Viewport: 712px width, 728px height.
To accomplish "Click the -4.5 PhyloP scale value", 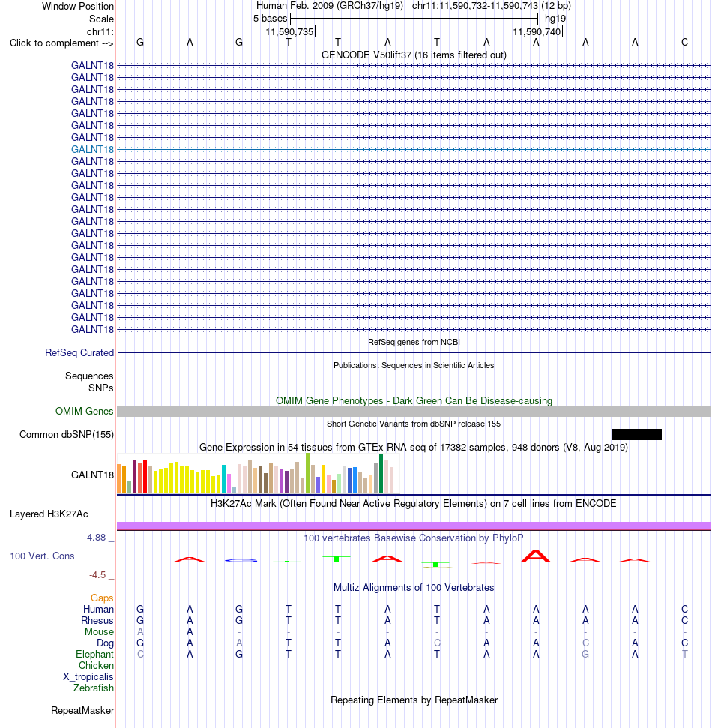I will pyautogui.click(x=97, y=575).
